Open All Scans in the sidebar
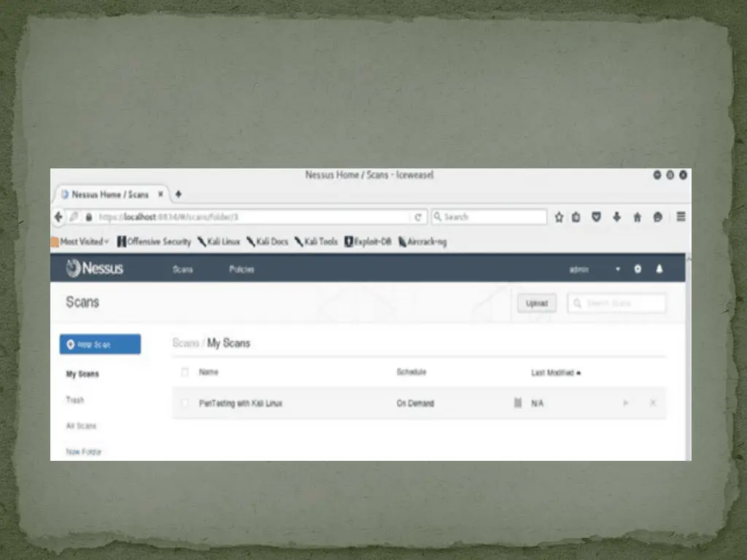The height and width of the screenshot is (560, 747). tap(81, 426)
